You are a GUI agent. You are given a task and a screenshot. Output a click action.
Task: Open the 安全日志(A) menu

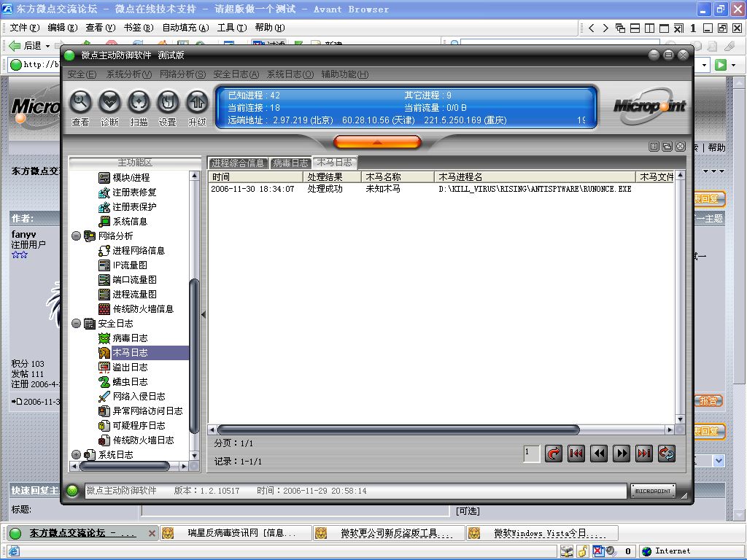[236, 74]
